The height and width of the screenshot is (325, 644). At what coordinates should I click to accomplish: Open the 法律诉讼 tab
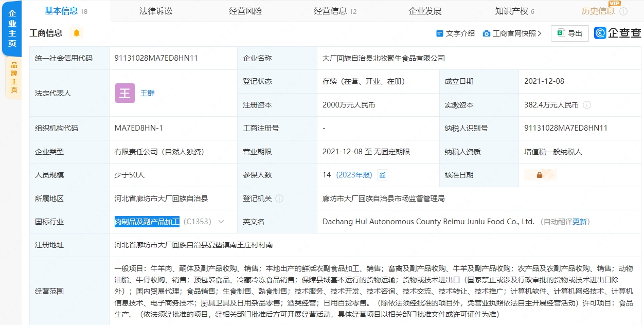(156, 11)
